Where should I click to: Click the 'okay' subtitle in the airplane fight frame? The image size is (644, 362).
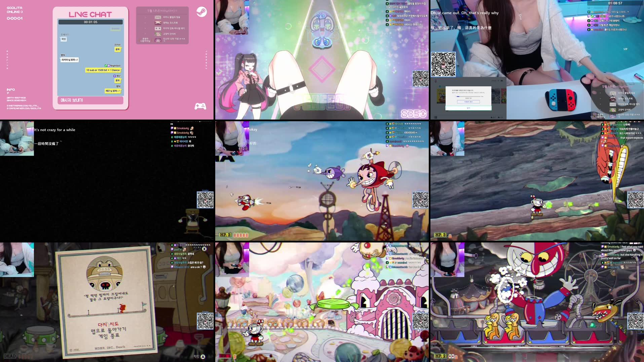[x=253, y=129]
